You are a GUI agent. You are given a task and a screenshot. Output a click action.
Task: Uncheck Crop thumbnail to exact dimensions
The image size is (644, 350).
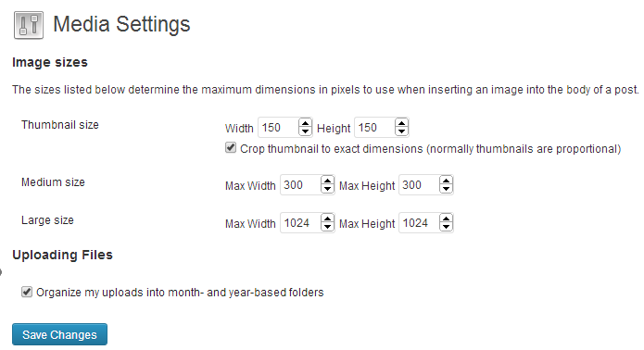point(231,148)
